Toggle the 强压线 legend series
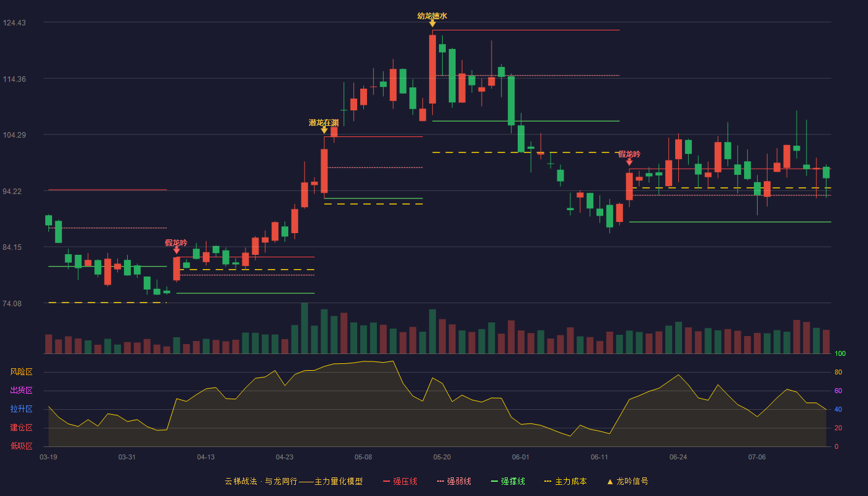The height and width of the screenshot is (496, 868). (400, 481)
